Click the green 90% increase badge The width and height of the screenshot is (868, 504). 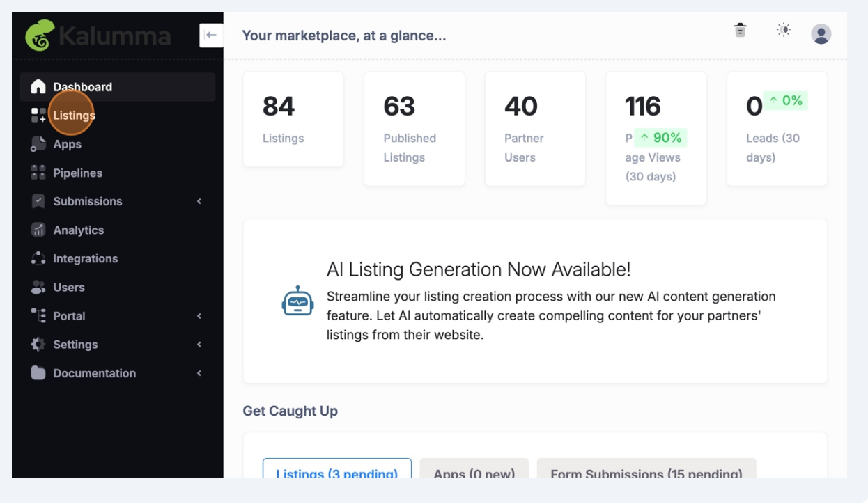click(660, 138)
